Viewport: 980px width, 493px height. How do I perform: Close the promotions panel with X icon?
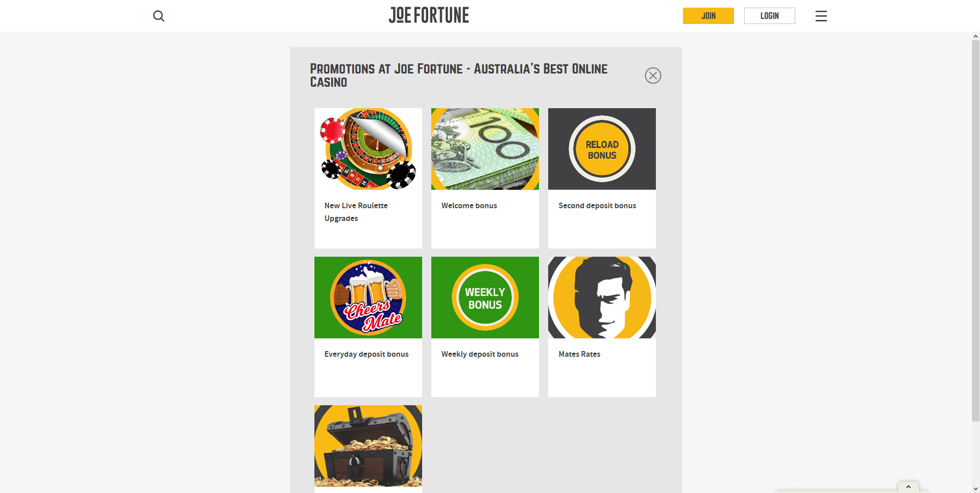coord(653,76)
